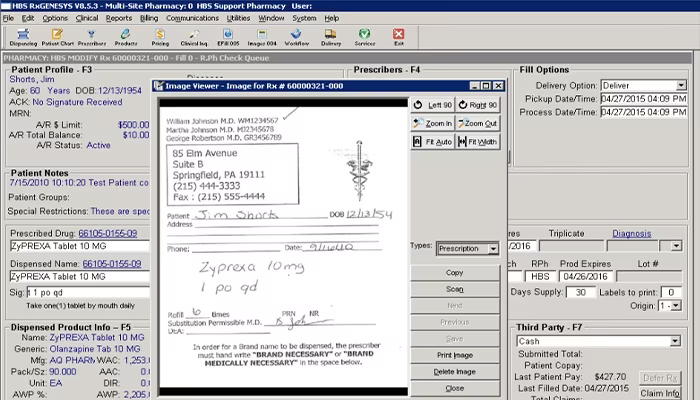Apply Fit Auto to the image
The image size is (700, 400).
coord(432,142)
